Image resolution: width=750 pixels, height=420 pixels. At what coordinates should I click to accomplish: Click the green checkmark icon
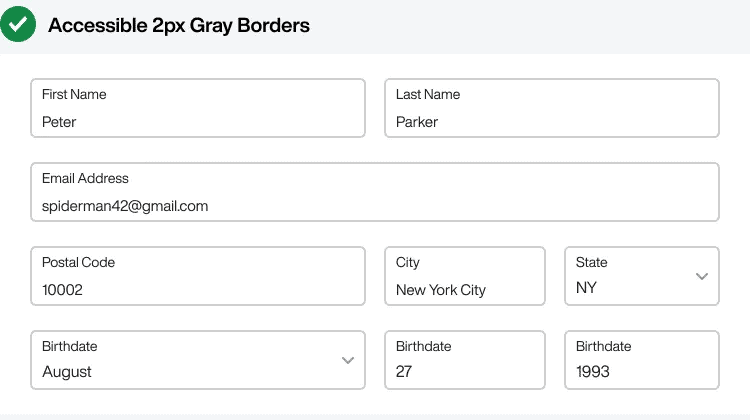pos(18,24)
